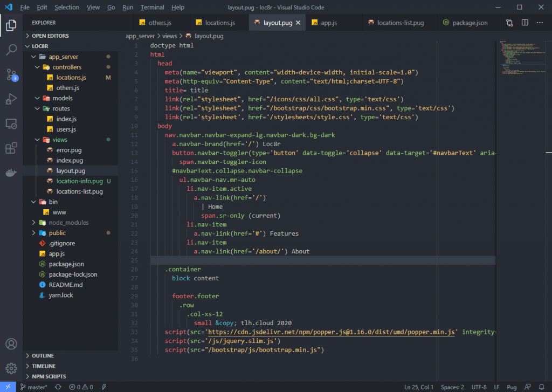Collapse the views folder
Image resolution: width=552 pixels, height=392 pixels.
point(37,140)
